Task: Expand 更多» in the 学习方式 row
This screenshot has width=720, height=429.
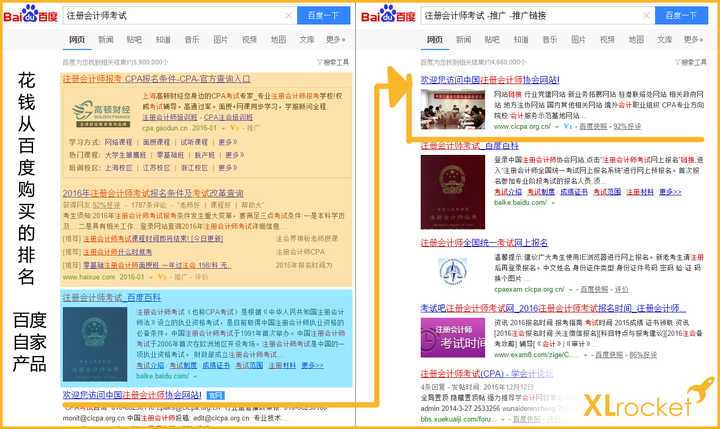Action: tap(228, 142)
